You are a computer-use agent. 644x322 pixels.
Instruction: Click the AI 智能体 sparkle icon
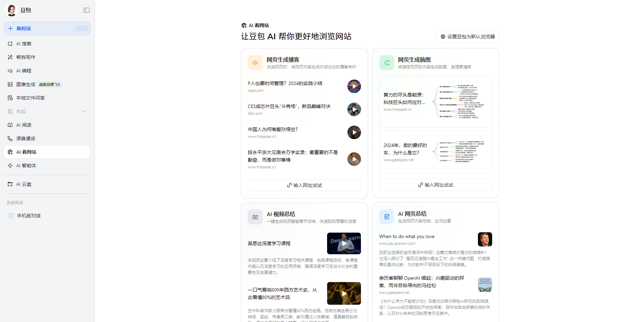pyautogui.click(x=10, y=166)
